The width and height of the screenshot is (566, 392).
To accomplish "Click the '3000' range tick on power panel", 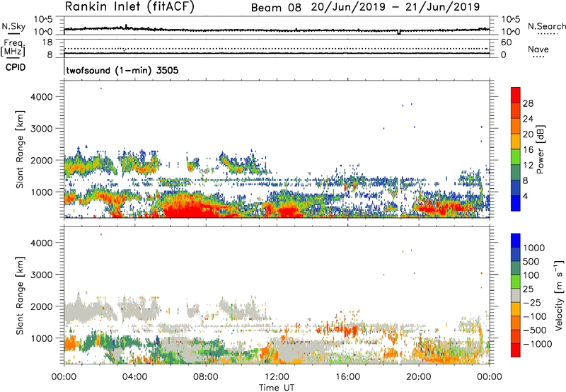I will (42, 129).
